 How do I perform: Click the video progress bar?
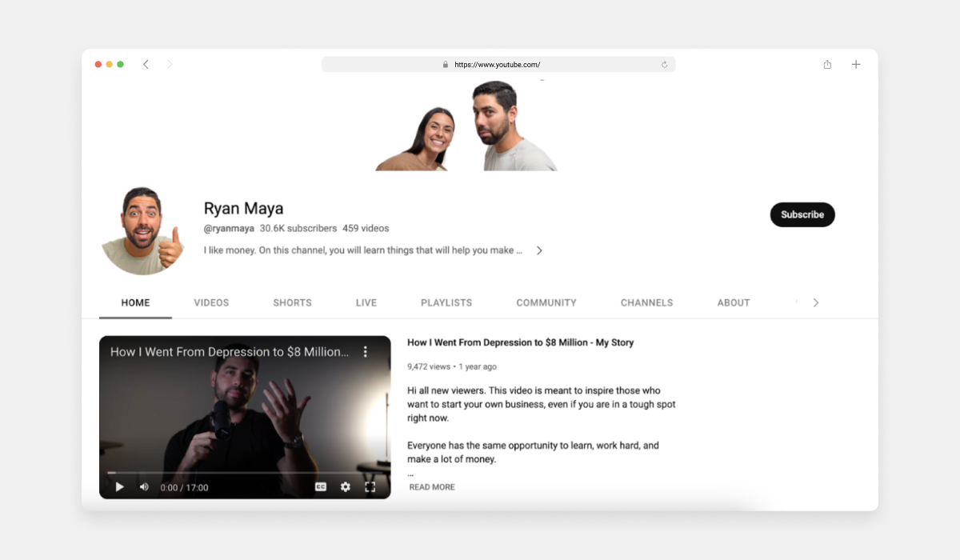[246, 472]
